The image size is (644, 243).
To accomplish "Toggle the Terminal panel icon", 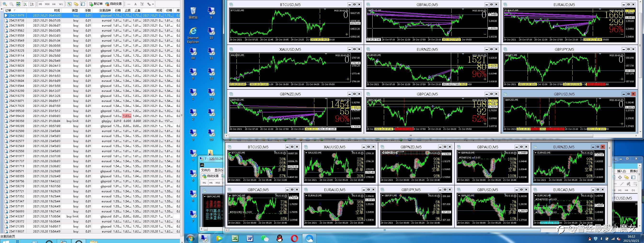I will click(83, 4).
